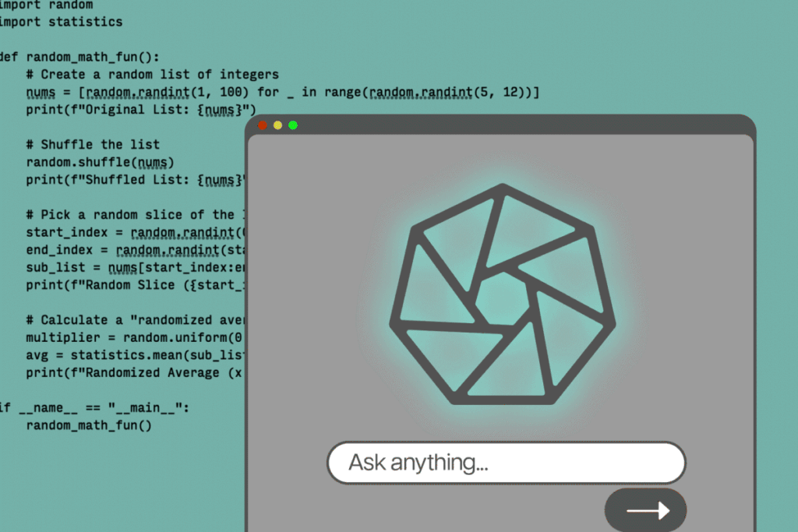Place cursor on "# Create a random list" comment
Image resolution: width=798 pixels, height=532 pixels.
click(152, 75)
